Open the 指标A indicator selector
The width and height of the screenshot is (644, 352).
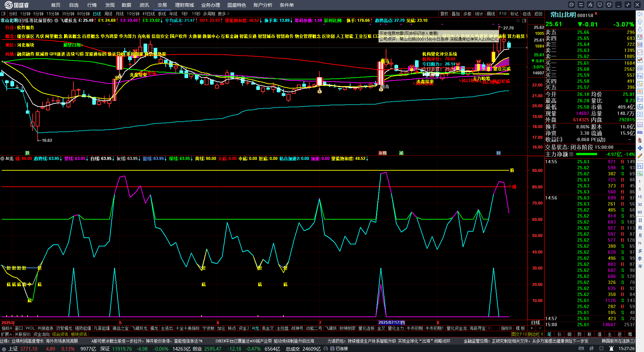7,328
